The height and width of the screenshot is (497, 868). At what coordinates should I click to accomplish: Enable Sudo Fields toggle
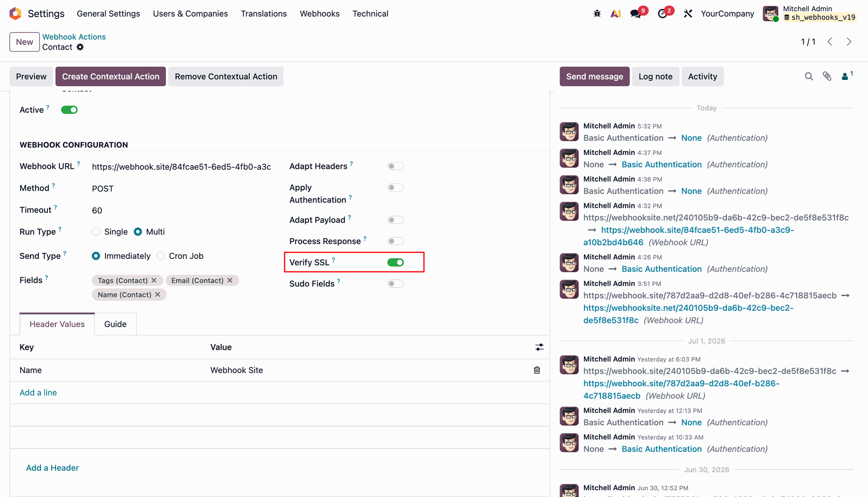(396, 284)
